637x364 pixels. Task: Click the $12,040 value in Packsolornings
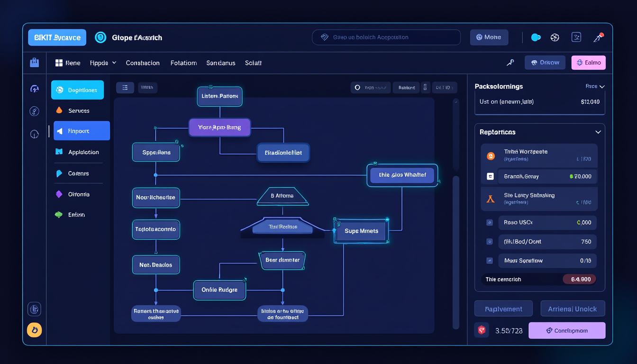[x=590, y=101]
